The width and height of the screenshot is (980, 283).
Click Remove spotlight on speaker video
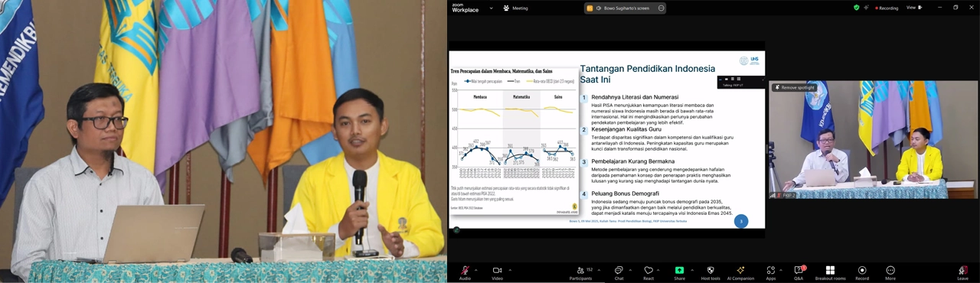(795, 88)
